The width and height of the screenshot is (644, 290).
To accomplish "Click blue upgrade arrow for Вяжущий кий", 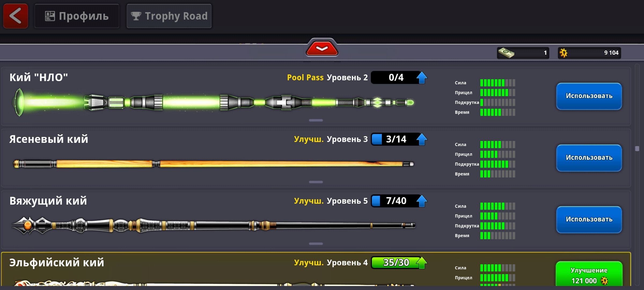I will (x=422, y=201).
